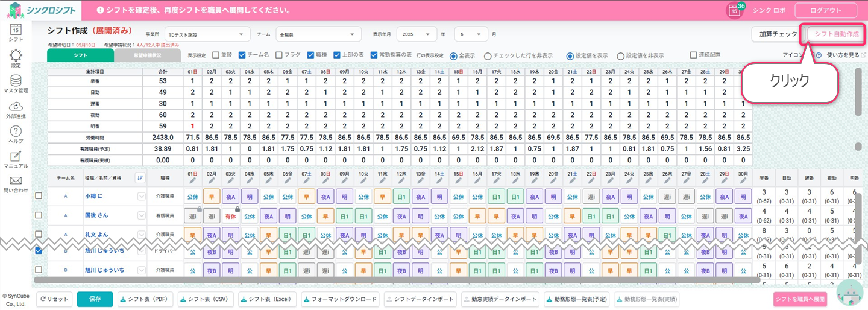
Task: Click the pencil edit icon under 05木
Action: (269, 180)
